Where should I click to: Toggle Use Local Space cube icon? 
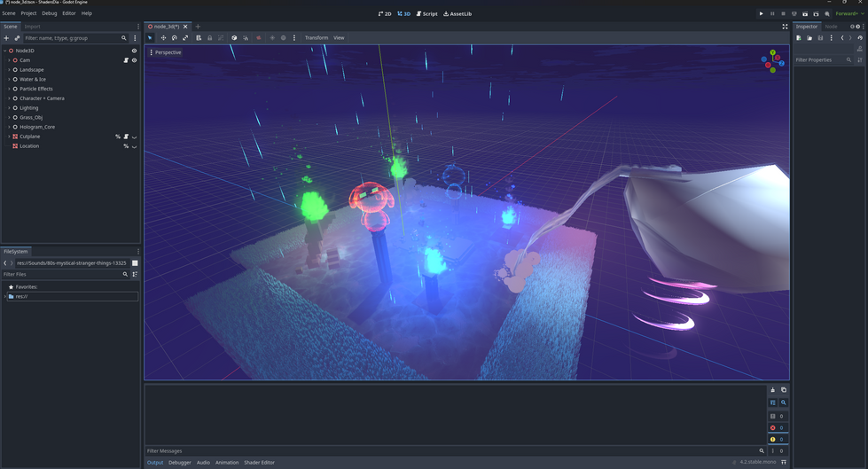(x=234, y=37)
